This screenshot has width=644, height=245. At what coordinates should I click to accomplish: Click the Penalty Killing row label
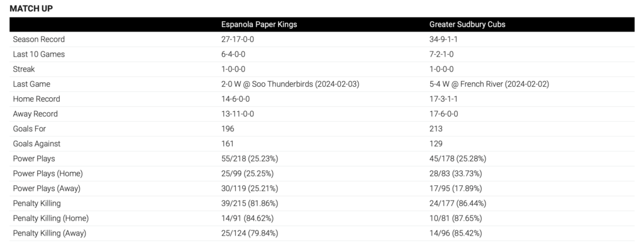pyautogui.click(x=36, y=203)
